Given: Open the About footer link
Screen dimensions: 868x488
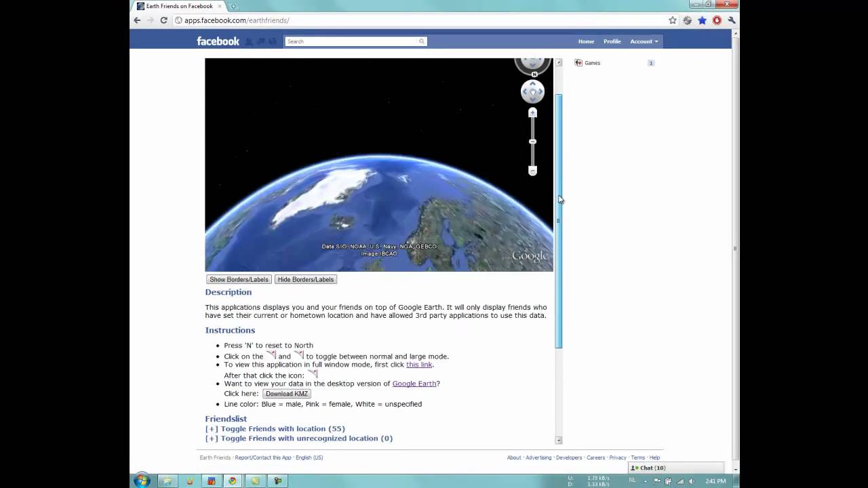Looking at the screenshot, I should click(x=514, y=457).
